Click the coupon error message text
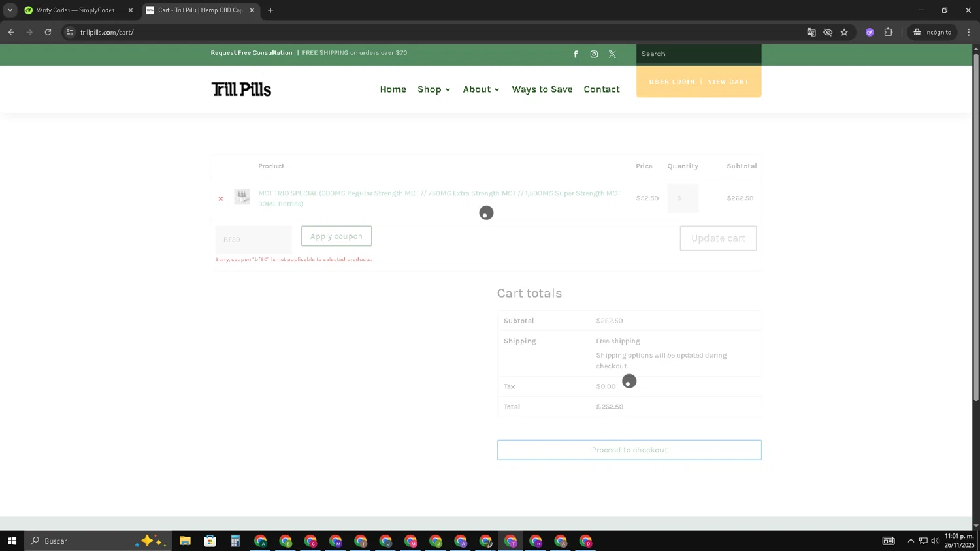980x551 pixels. coord(294,259)
